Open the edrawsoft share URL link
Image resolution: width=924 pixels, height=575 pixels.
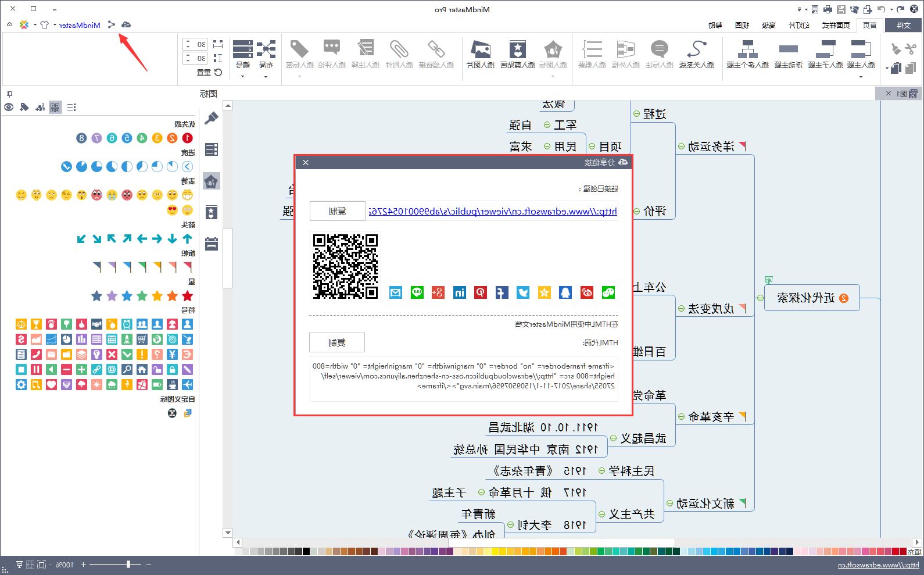coord(493,211)
